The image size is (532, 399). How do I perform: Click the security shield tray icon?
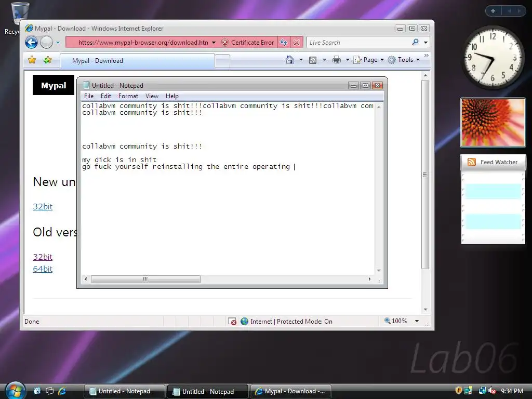(458, 391)
